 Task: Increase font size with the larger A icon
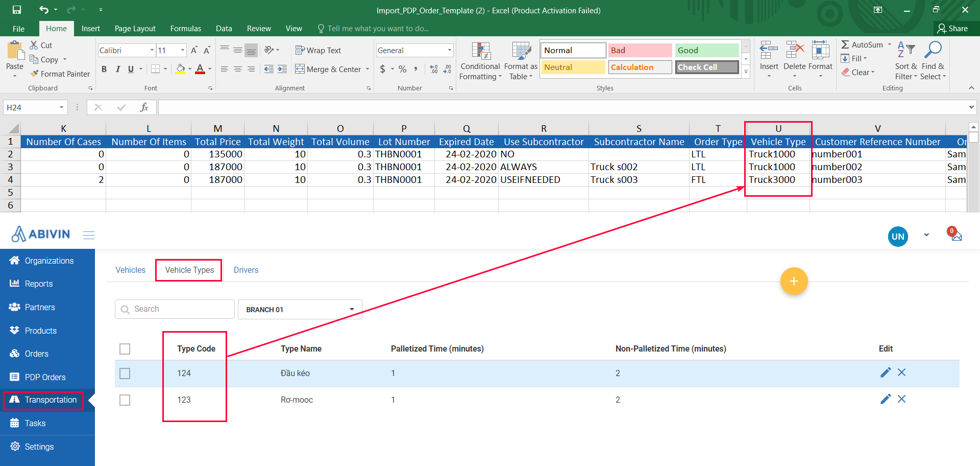click(x=194, y=50)
